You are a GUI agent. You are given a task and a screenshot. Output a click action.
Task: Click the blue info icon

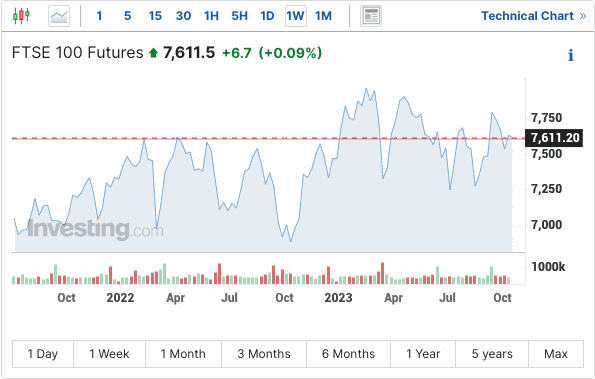(571, 55)
